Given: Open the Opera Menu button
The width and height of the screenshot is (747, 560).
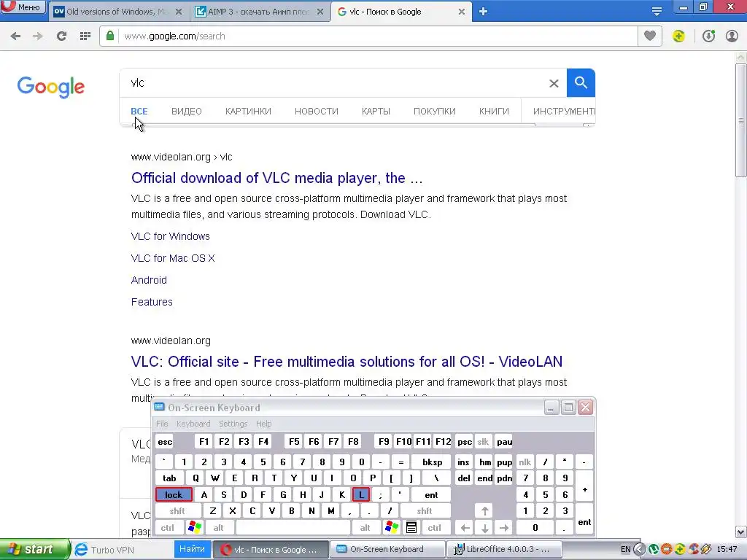Looking at the screenshot, I should (23, 7).
